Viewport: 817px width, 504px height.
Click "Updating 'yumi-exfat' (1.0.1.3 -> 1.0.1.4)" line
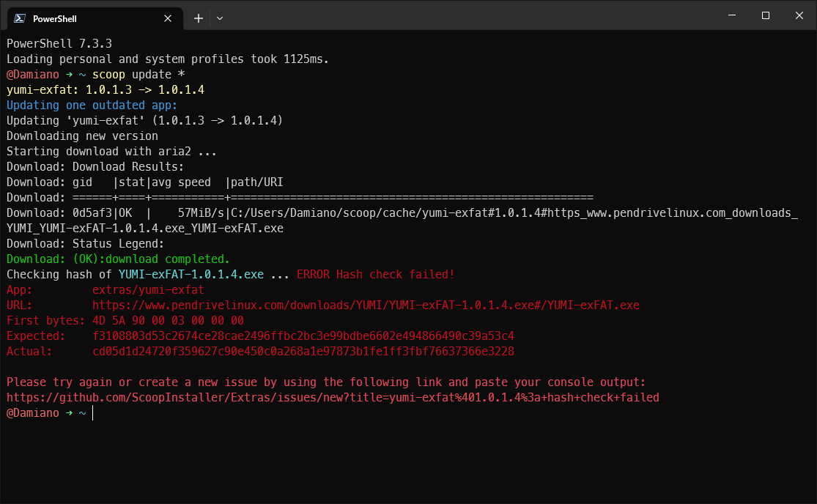pos(144,120)
